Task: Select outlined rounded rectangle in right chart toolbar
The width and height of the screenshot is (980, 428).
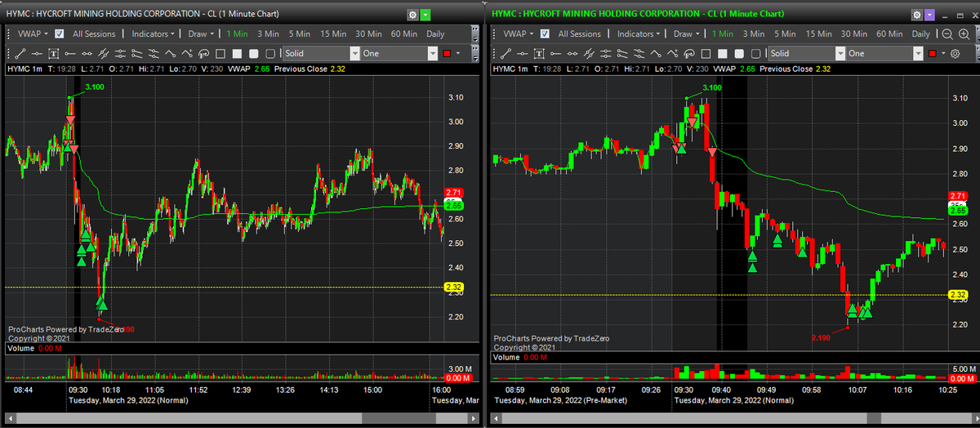Action: click(755, 53)
